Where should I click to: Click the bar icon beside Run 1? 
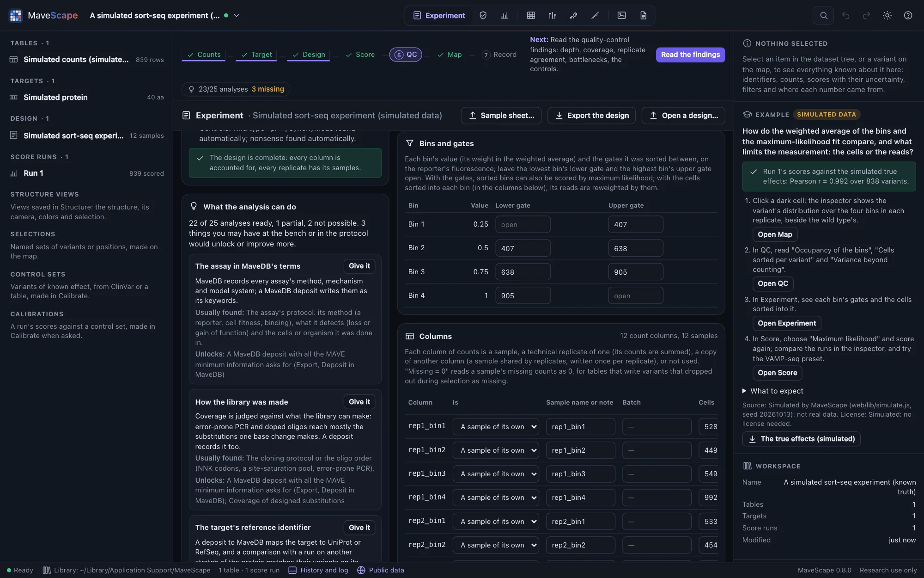14,173
